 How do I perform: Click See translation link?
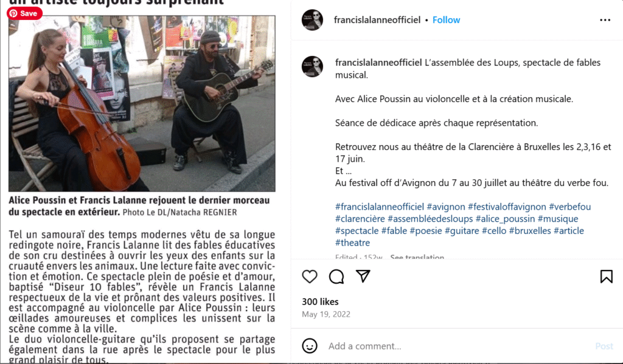coord(417,257)
